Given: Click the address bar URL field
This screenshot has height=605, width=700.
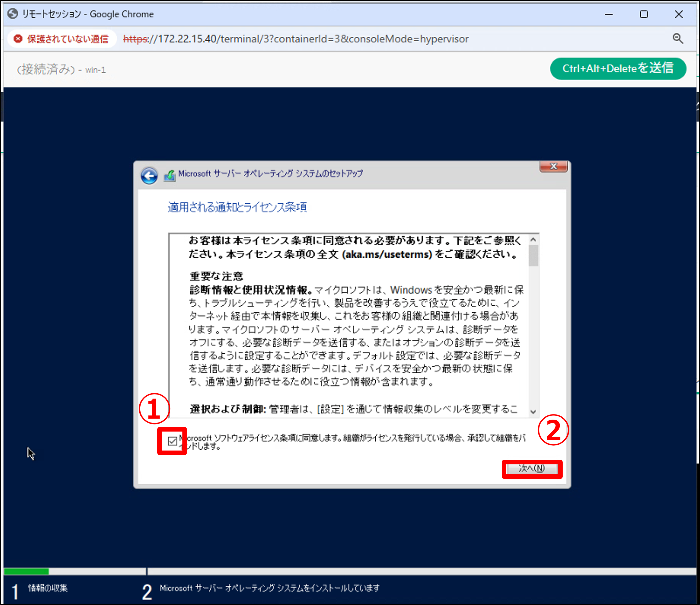Looking at the screenshot, I should point(296,39).
